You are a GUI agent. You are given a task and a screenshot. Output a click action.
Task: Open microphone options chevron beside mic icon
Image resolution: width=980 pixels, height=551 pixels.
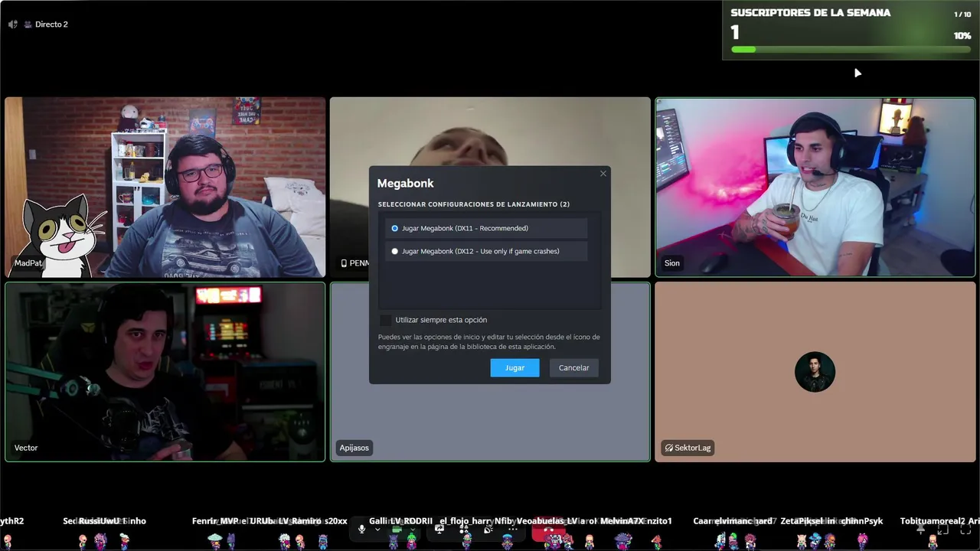coord(377,529)
